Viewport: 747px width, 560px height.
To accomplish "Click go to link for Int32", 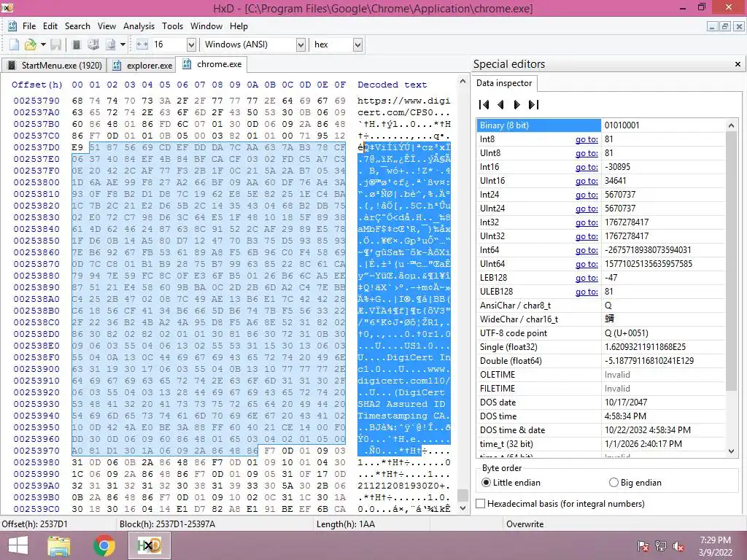I will [587, 222].
